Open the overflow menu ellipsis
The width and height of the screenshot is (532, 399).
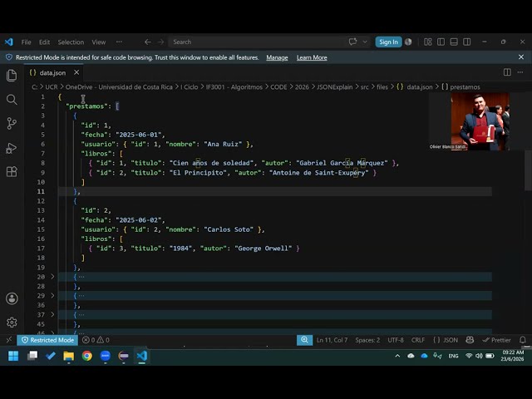pyautogui.click(x=119, y=42)
